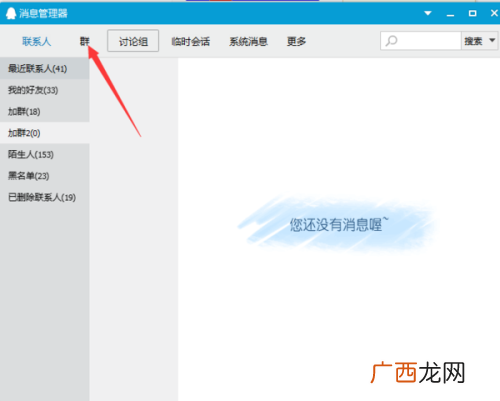Switch to the 群 tab

(x=85, y=41)
